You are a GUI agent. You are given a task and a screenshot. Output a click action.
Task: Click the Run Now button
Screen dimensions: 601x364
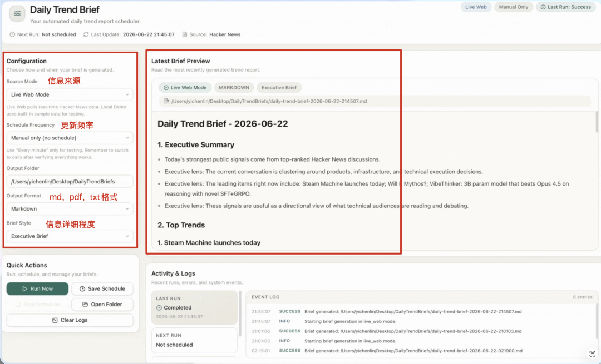pos(38,288)
